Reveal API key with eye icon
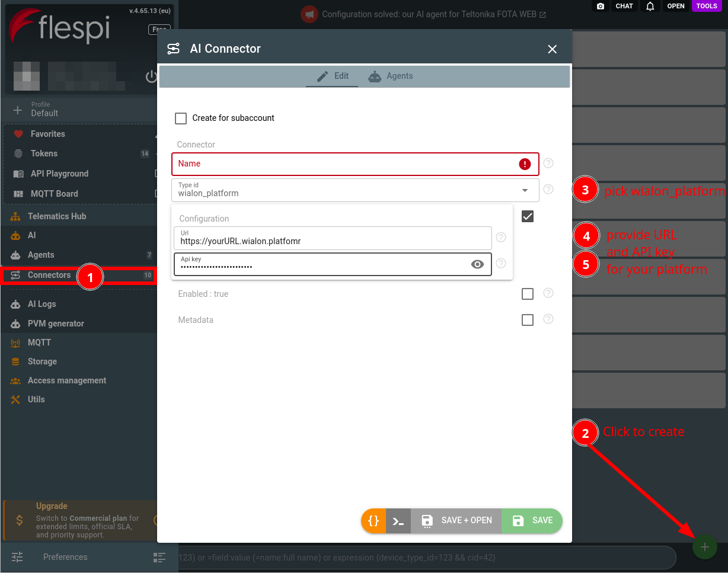Screen dimensions: 728x573 click(477, 264)
